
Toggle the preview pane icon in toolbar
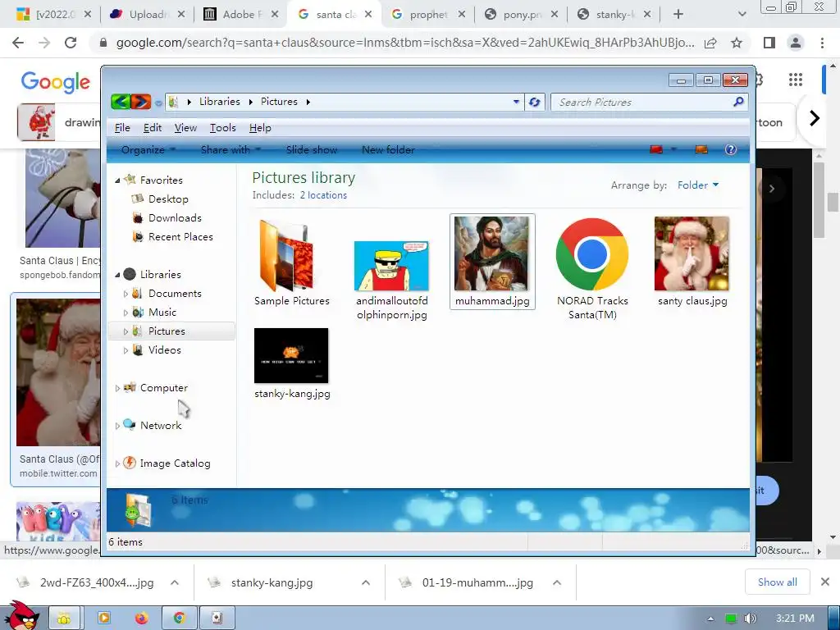[x=701, y=149]
